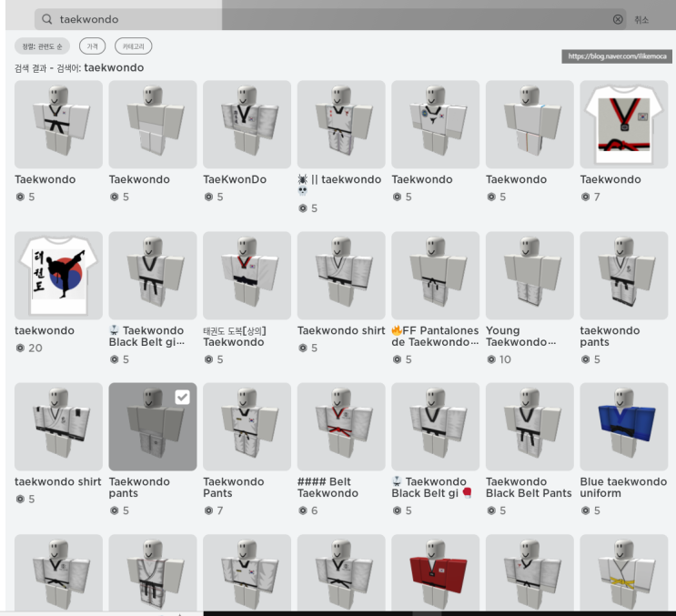Choose the kicking silhouette taekwondo t-shirt

point(58,276)
